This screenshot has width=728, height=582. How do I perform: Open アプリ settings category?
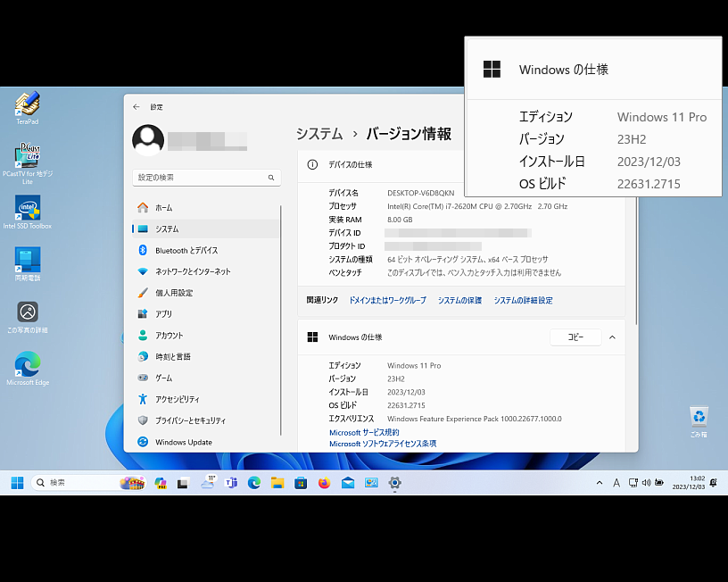pos(206,314)
